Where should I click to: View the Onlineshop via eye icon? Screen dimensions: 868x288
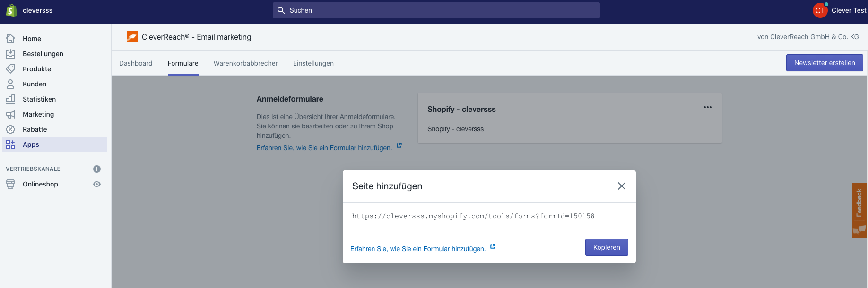(x=97, y=184)
